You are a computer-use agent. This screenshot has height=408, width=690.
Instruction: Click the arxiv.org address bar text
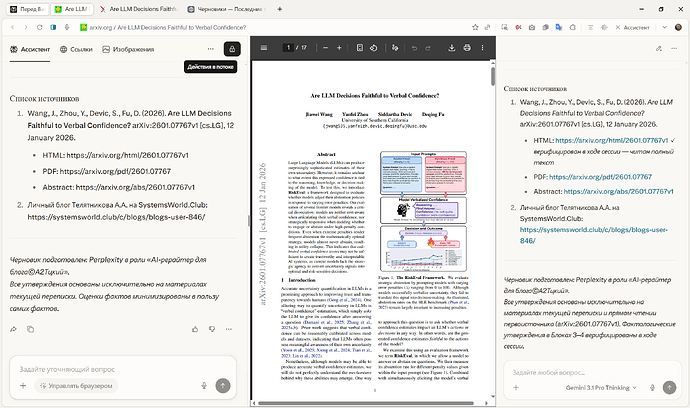[x=167, y=27]
